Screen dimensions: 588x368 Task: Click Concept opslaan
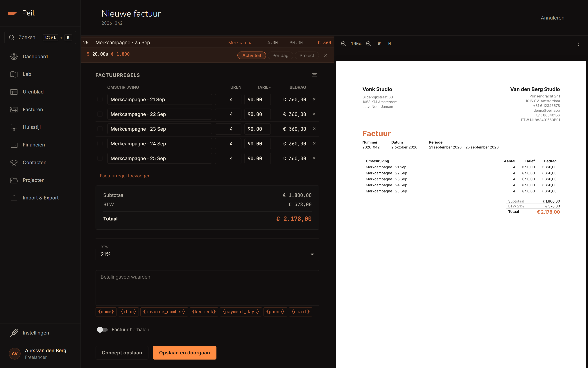122,353
